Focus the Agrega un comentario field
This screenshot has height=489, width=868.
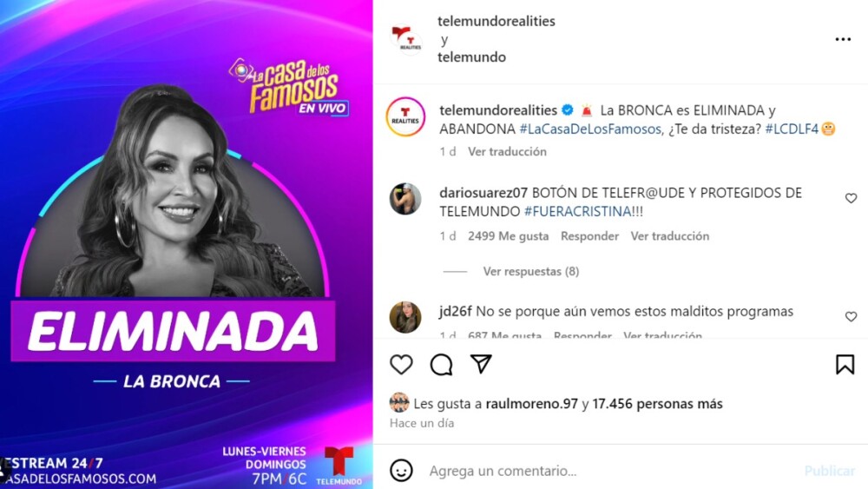click(609, 471)
